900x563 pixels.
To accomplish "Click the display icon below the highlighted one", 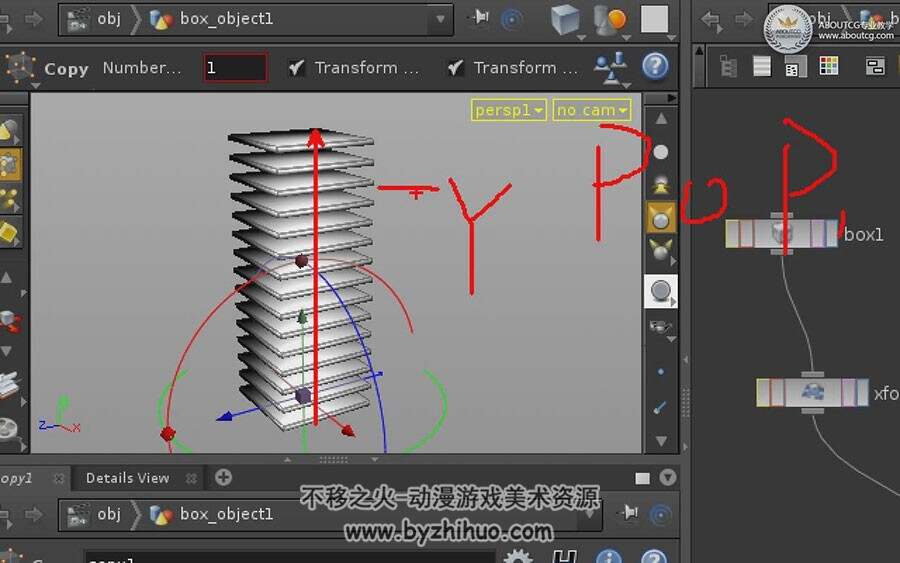I will point(661,250).
